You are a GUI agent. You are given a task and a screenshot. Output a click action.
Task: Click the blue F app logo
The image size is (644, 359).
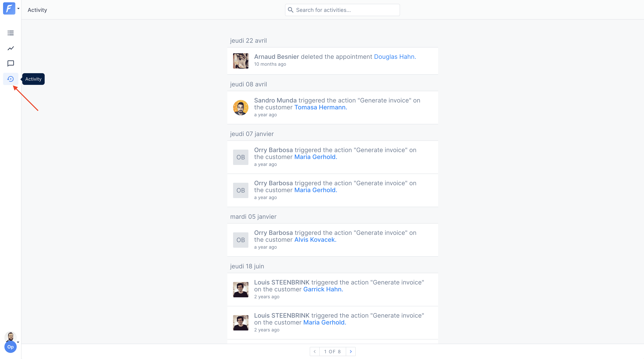pos(9,8)
